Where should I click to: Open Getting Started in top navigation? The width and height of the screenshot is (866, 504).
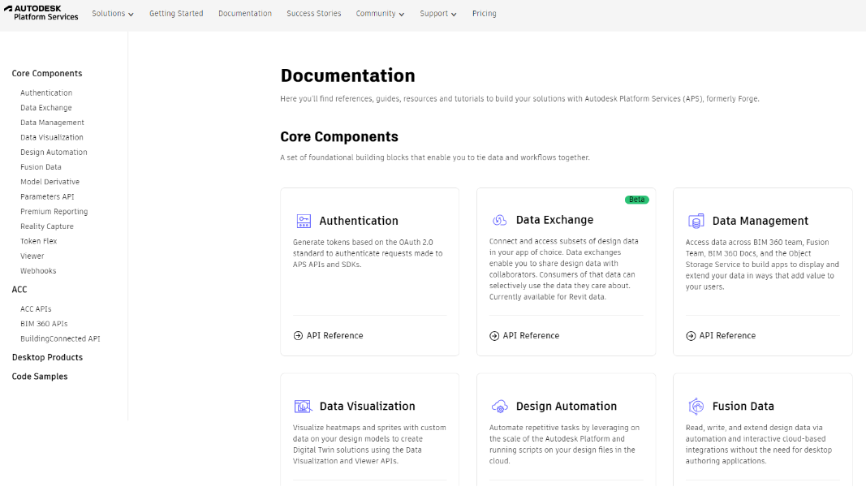(176, 13)
